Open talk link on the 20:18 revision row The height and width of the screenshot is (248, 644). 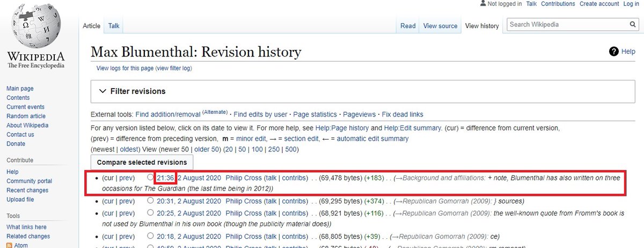point(271,236)
